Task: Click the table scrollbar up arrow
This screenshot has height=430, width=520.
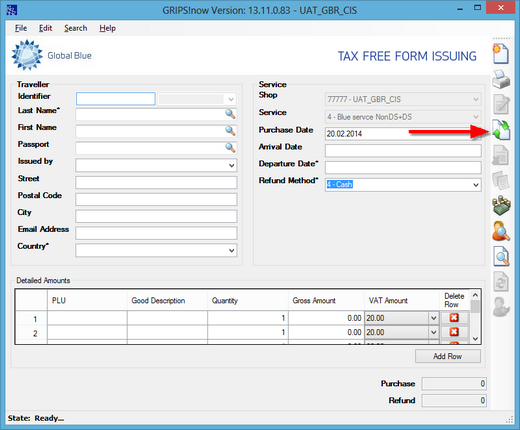Action: click(475, 295)
